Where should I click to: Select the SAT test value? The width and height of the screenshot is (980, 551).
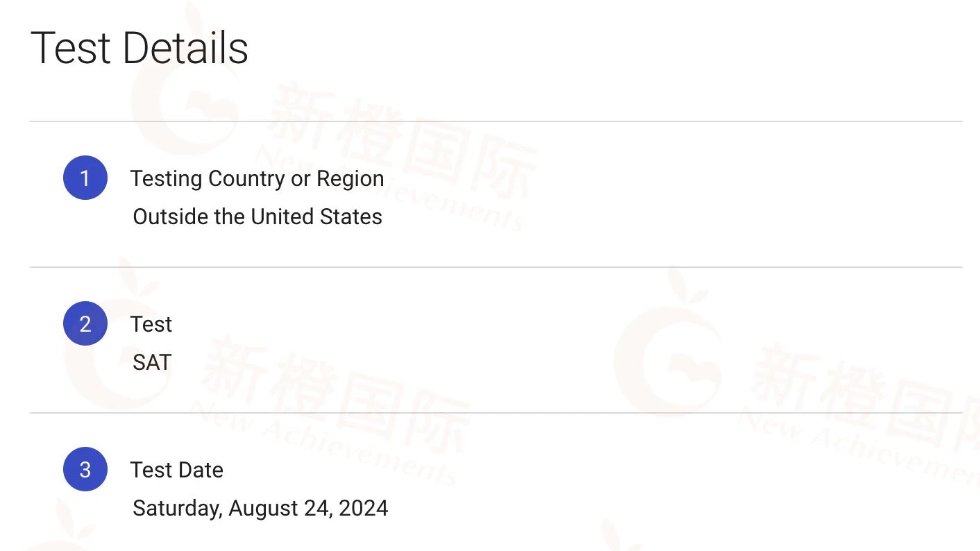pos(151,362)
